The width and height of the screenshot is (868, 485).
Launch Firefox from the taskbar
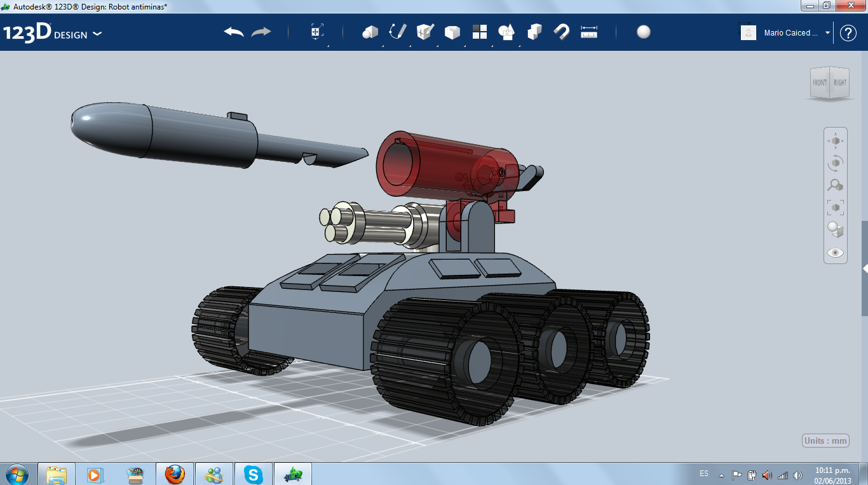175,474
